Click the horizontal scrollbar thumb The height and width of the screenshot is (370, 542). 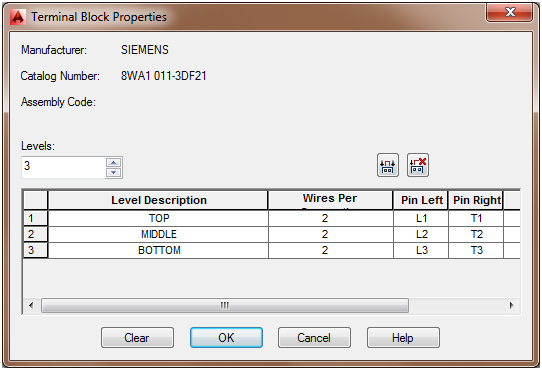225,305
